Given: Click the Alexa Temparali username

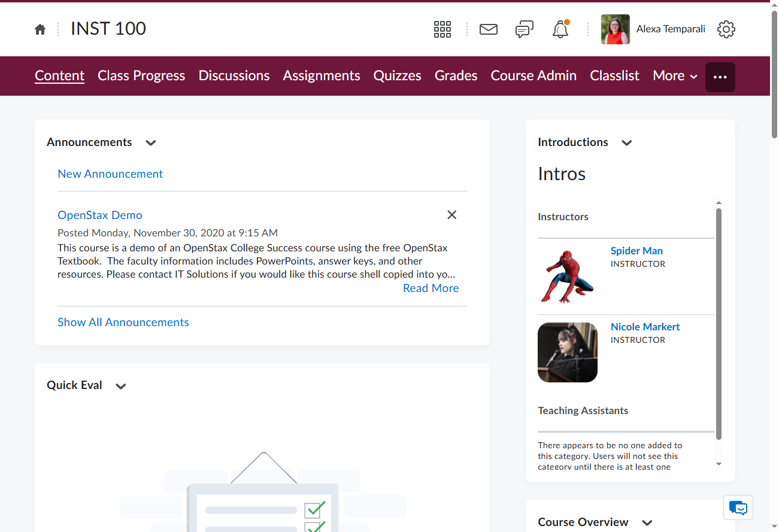Looking at the screenshot, I should (x=671, y=29).
